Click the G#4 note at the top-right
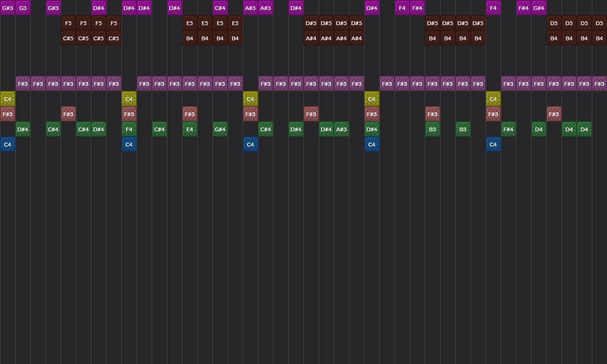 (538, 8)
